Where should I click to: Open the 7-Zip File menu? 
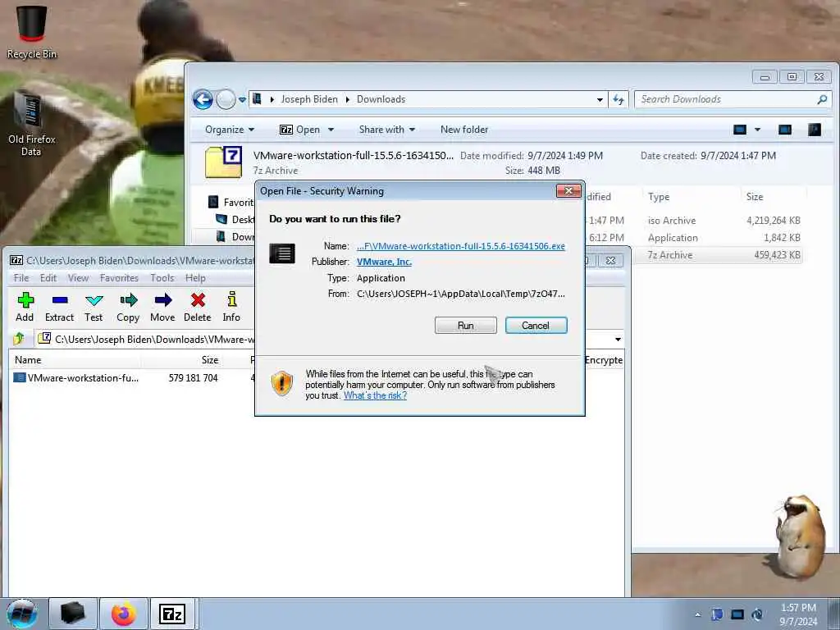(21, 278)
